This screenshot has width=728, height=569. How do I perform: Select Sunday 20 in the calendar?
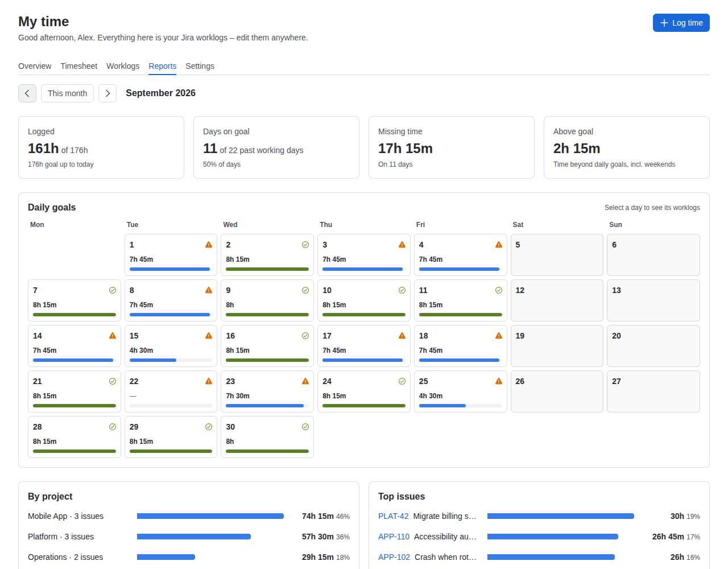point(653,346)
